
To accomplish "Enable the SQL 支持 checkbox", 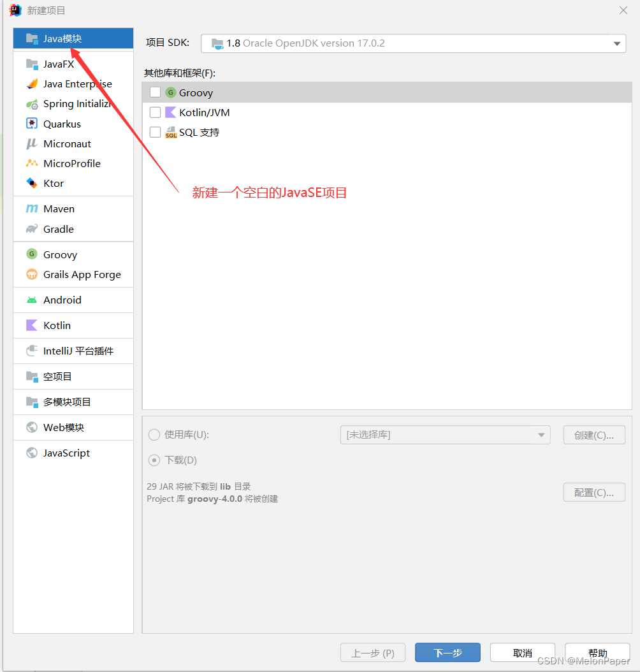I will tap(155, 132).
